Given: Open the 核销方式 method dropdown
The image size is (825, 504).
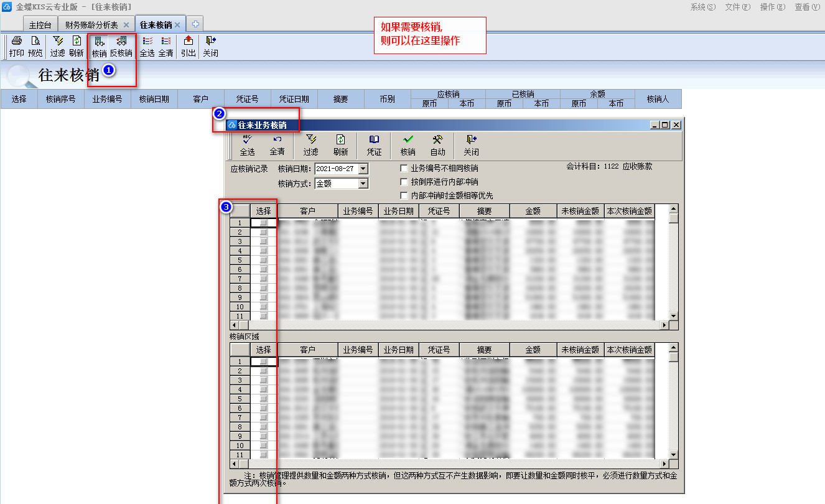Looking at the screenshot, I should tap(363, 184).
